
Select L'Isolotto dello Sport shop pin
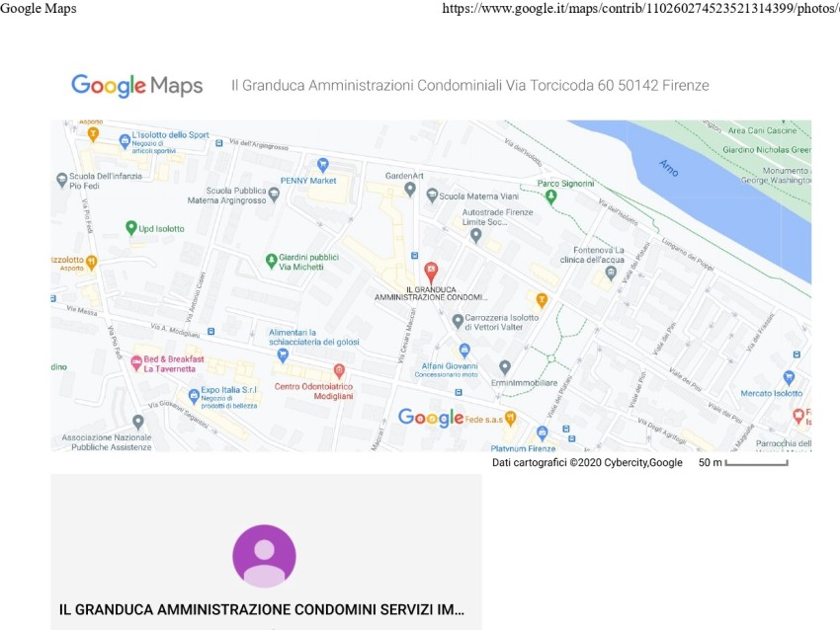click(x=125, y=142)
